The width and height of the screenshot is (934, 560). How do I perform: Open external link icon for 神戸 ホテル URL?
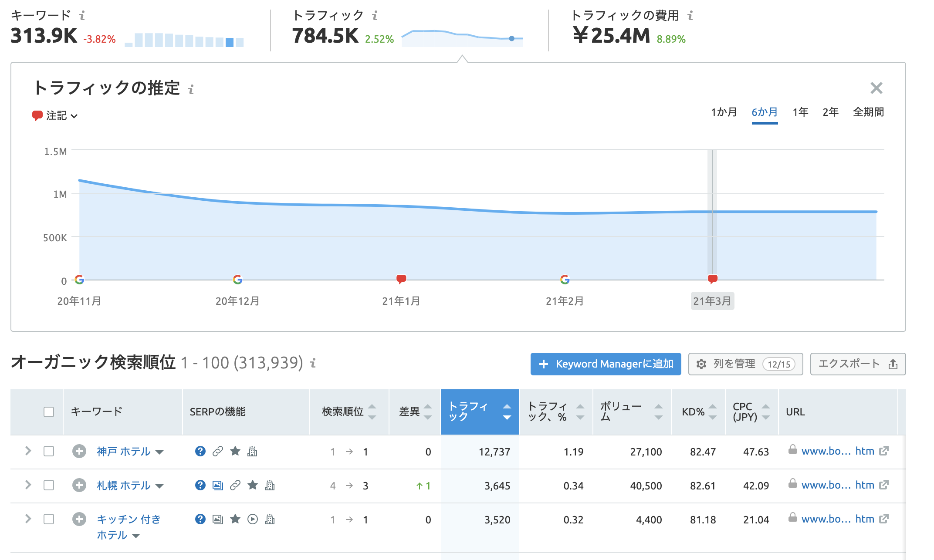tap(884, 451)
